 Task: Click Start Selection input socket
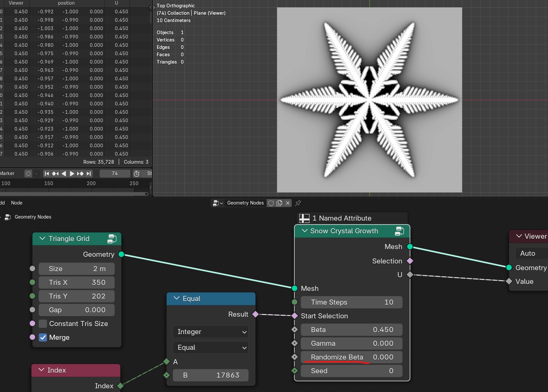click(295, 316)
